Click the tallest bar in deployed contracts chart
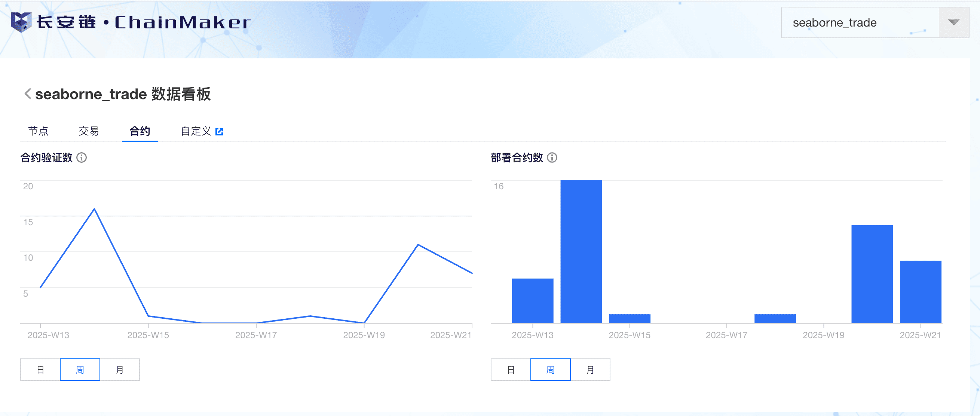Screen dimensions: 980x416 pos(581,251)
